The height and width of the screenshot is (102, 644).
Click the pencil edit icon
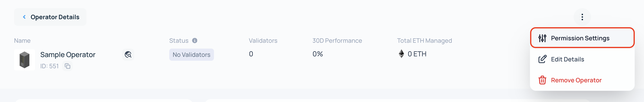[542, 59]
